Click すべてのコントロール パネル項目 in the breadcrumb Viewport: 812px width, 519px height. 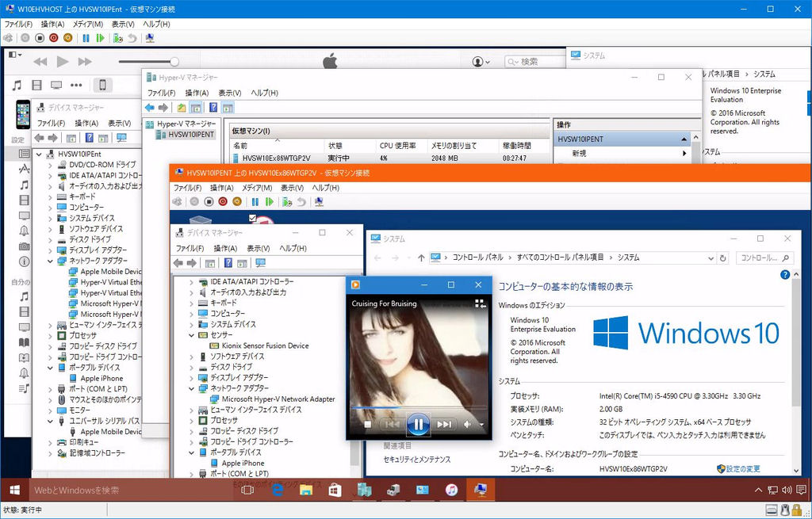[x=561, y=258]
